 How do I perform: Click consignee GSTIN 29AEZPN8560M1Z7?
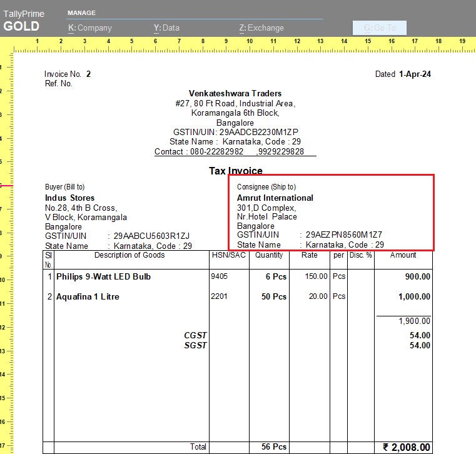(x=343, y=235)
